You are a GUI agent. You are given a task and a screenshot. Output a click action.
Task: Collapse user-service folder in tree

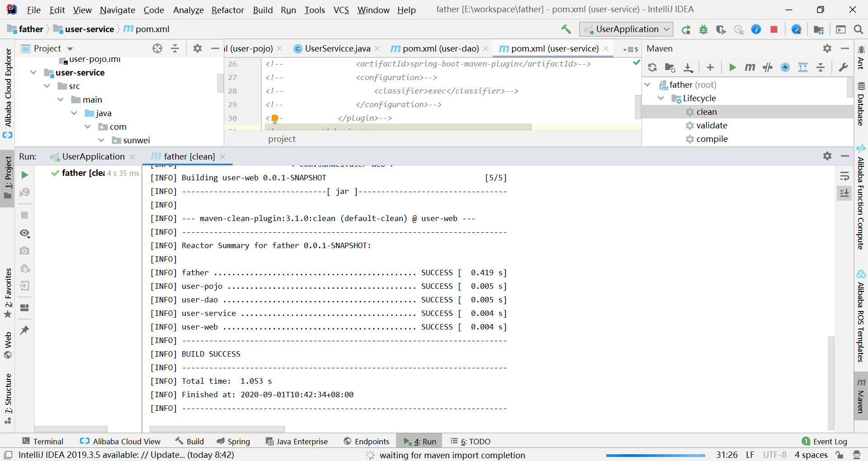tap(33, 72)
